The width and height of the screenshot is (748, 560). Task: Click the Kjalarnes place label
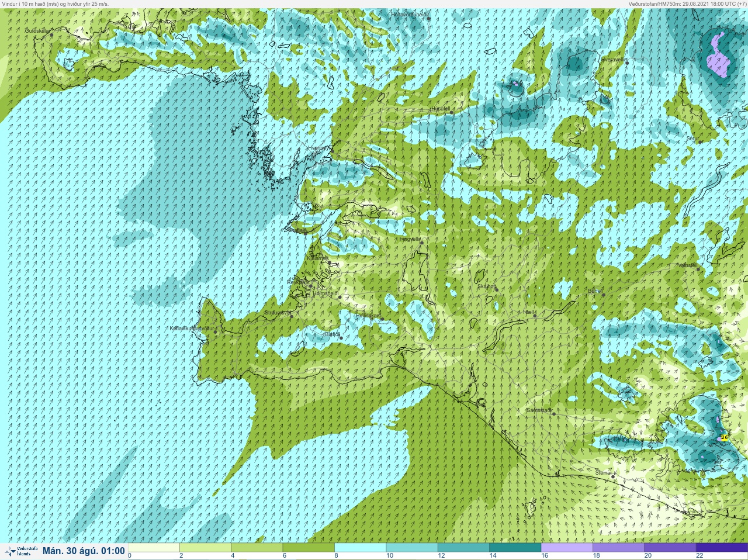[318, 258]
